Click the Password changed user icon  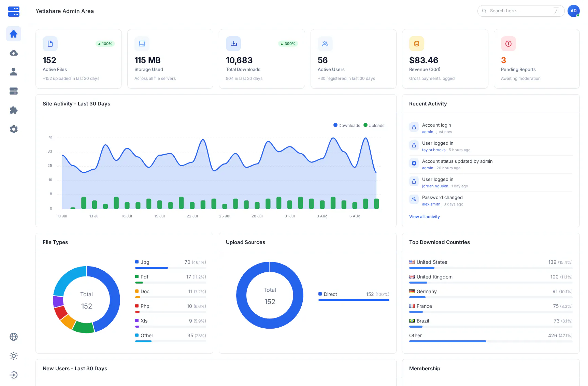414,199
